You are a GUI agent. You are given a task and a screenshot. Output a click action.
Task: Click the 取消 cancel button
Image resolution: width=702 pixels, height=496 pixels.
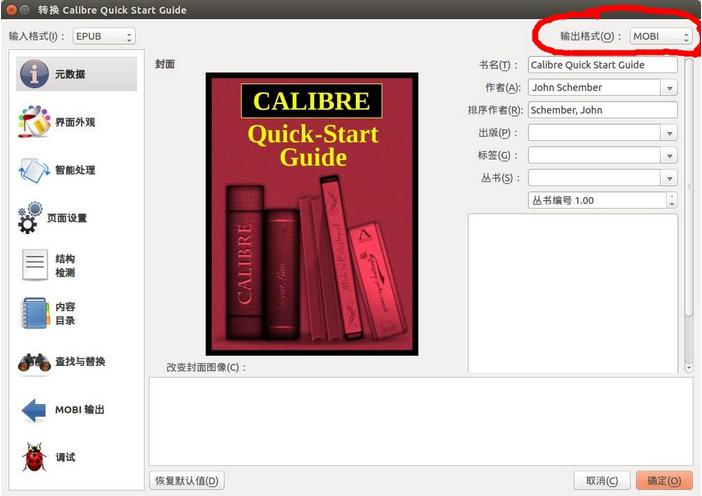(602, 481)
